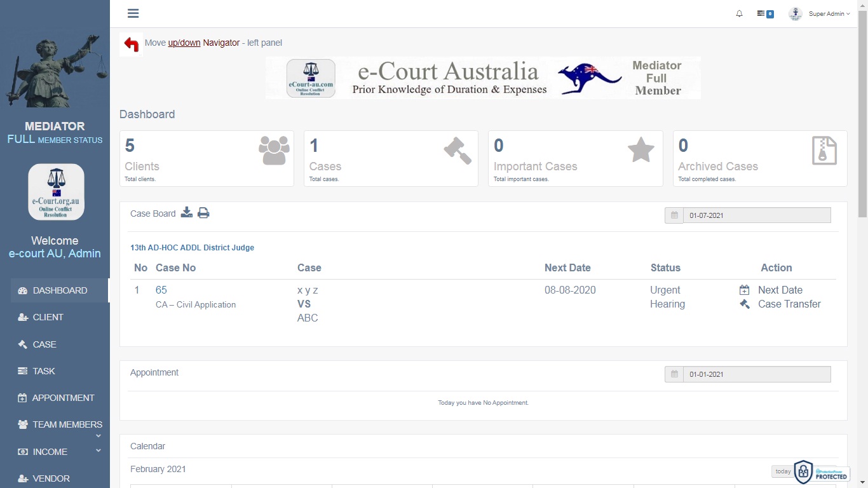Open the task list icon with badge
Viewport: 868px width, 488px height.
(764, 13)
